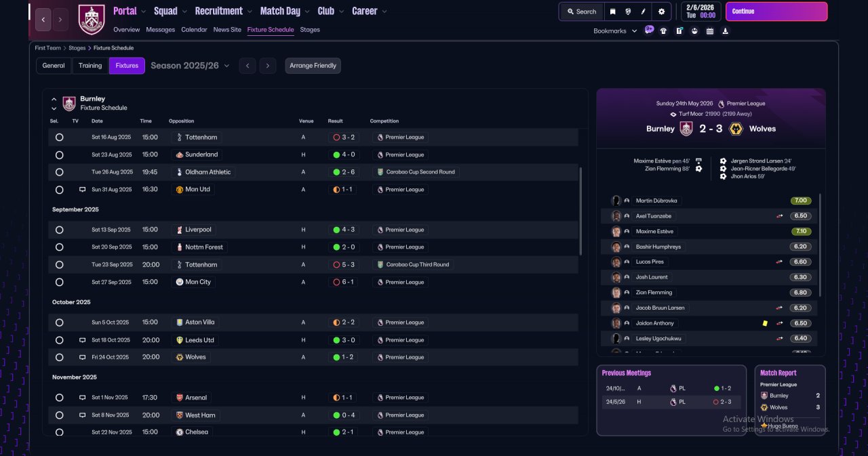Image resolution: width=868 pixels, height=456 pixels.
Task: Switch to the Training tab
Action: click(90, 66)
